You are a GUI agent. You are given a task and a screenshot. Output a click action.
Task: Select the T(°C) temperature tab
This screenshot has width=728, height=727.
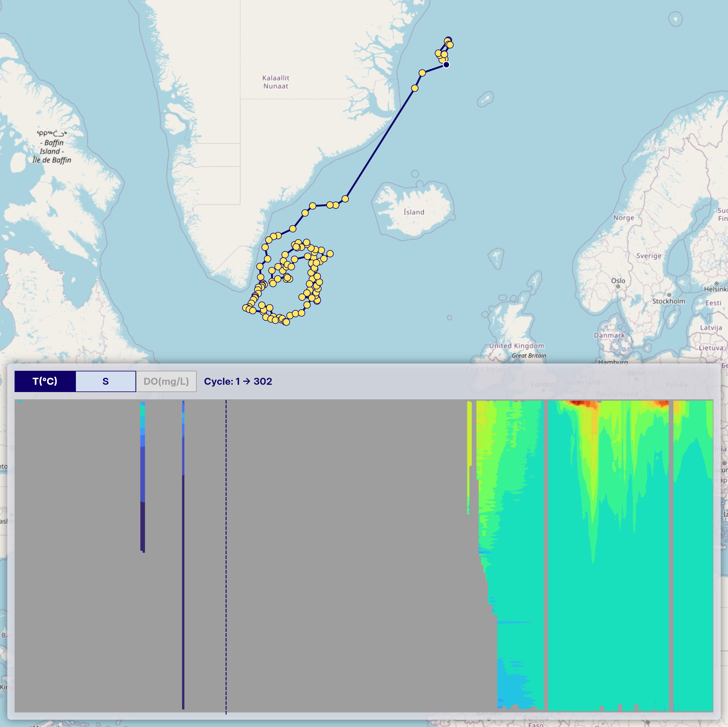[x=45, y=381]
